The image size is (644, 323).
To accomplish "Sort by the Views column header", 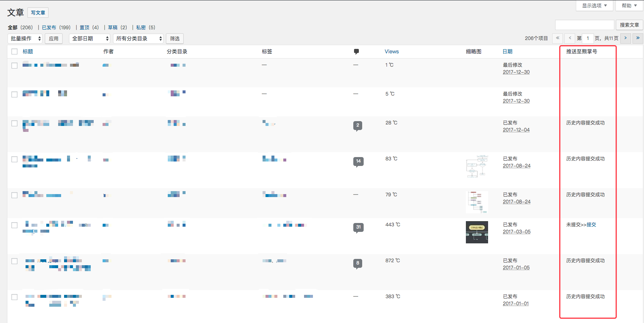I will point(392,51).
